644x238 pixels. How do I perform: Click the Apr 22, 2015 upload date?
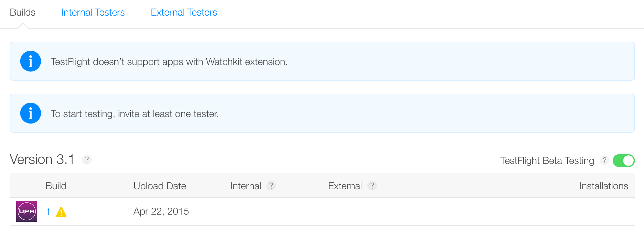pos(161,211)
